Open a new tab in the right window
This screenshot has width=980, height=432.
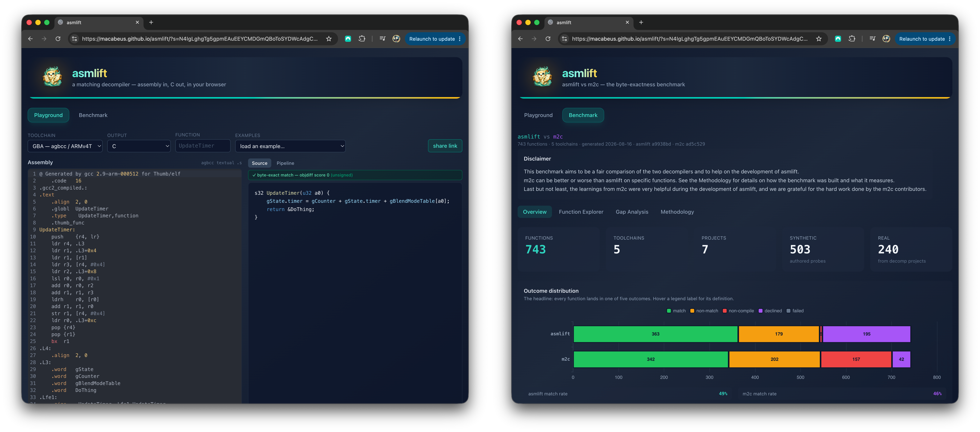click(641, 22)
